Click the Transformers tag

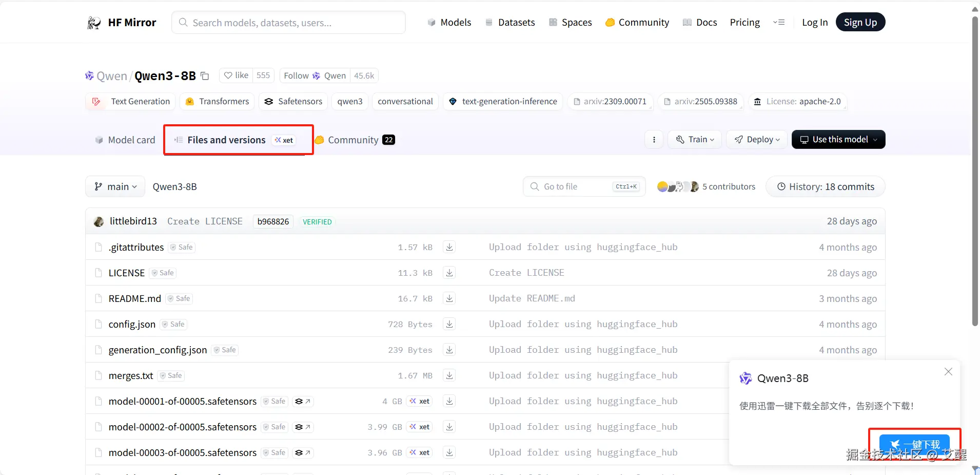click(218, 102)
